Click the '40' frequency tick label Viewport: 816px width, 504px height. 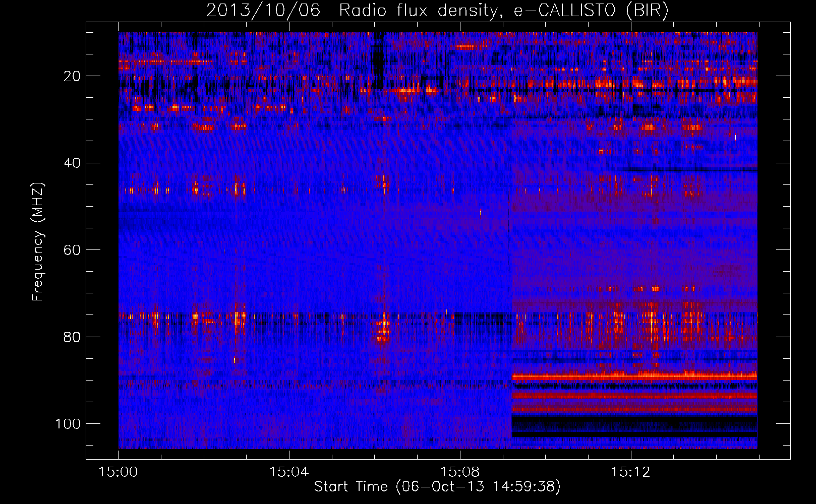coord(72,163)
